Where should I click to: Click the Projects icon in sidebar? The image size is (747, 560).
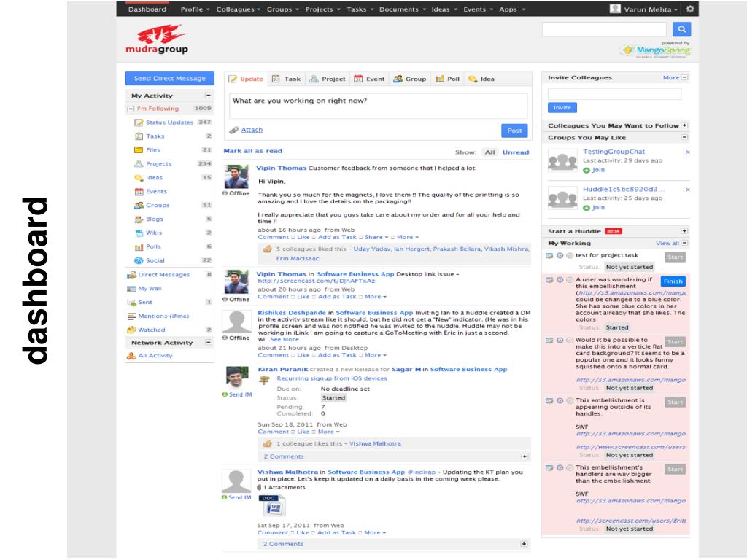[139, 164]
